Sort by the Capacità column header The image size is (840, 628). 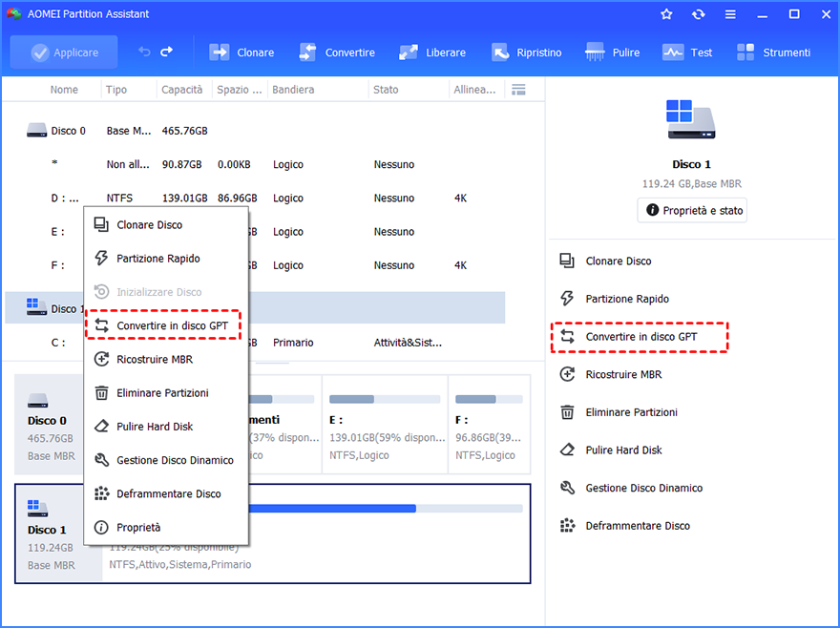[x=182, y=90]
